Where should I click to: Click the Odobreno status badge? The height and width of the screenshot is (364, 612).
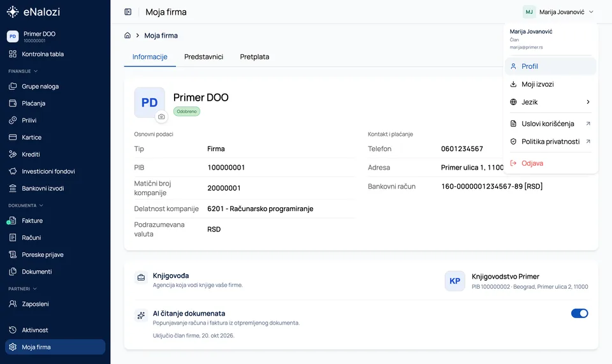pos(187,112)
